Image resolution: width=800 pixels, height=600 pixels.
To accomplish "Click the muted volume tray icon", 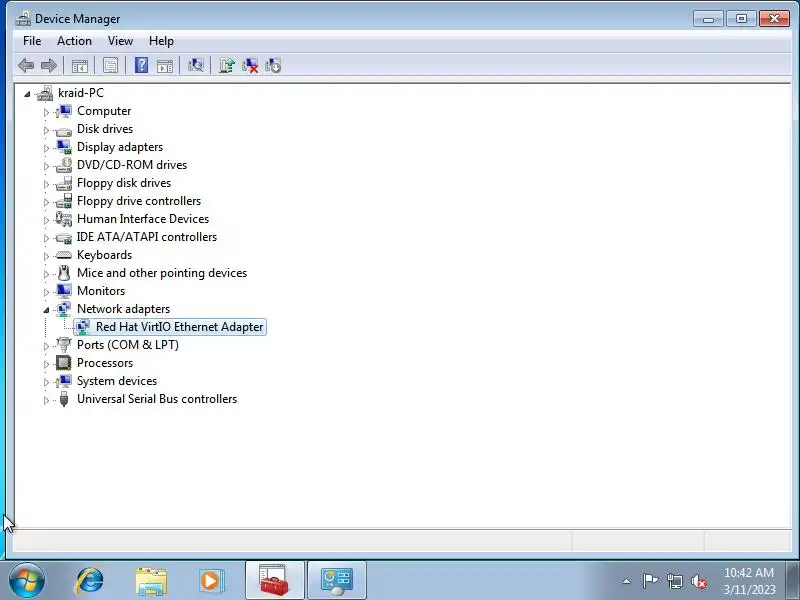I will [x=699, y=581].
